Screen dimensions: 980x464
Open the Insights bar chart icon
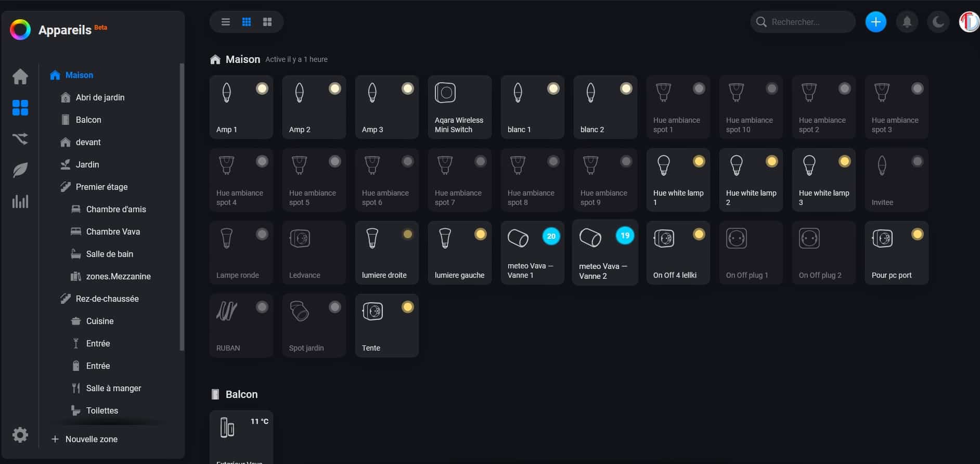(x=20, y=201)
